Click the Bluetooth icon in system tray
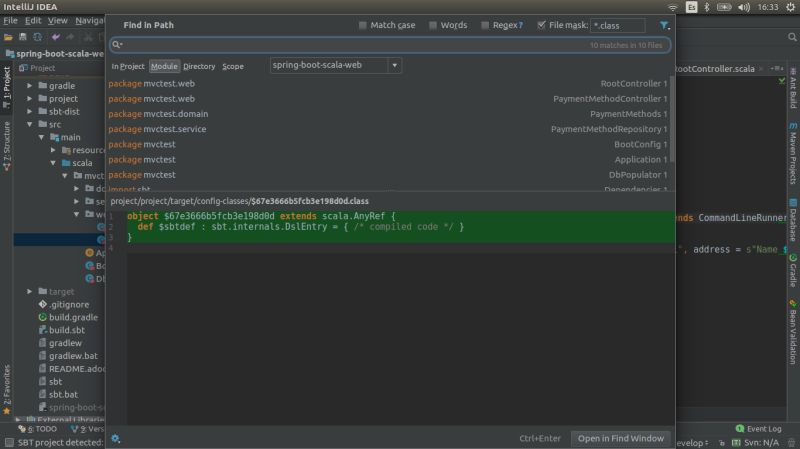The image size is (800, 449). pyautogui.click(x=707, y=7)
